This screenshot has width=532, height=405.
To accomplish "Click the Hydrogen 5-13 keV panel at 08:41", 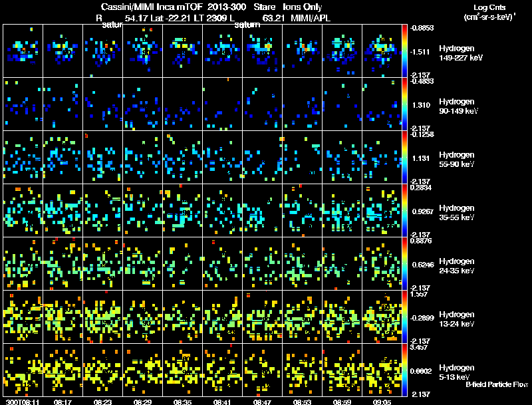I will (x=223, y=370).
